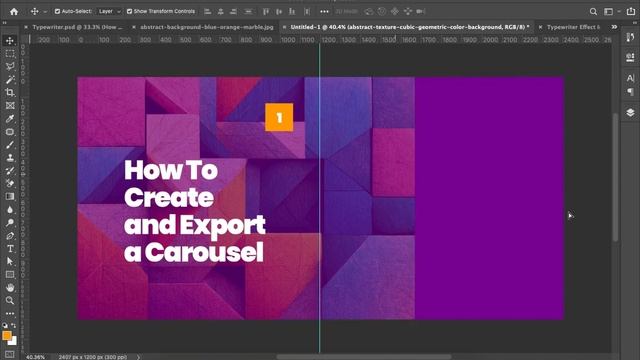This screenshot has height=360, width=640.
Task: Open the Edit Toolbar three-dots button
Action: tap(10, 313)
